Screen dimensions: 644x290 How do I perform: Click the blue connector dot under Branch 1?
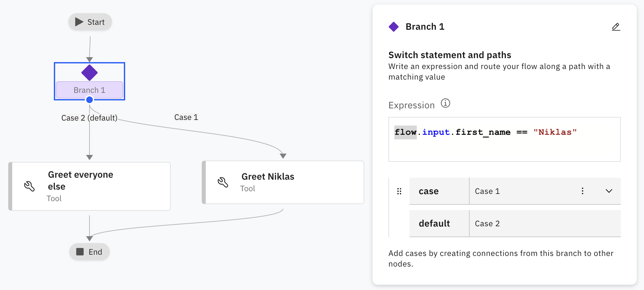pyautogui.click(x=89, y=100)
